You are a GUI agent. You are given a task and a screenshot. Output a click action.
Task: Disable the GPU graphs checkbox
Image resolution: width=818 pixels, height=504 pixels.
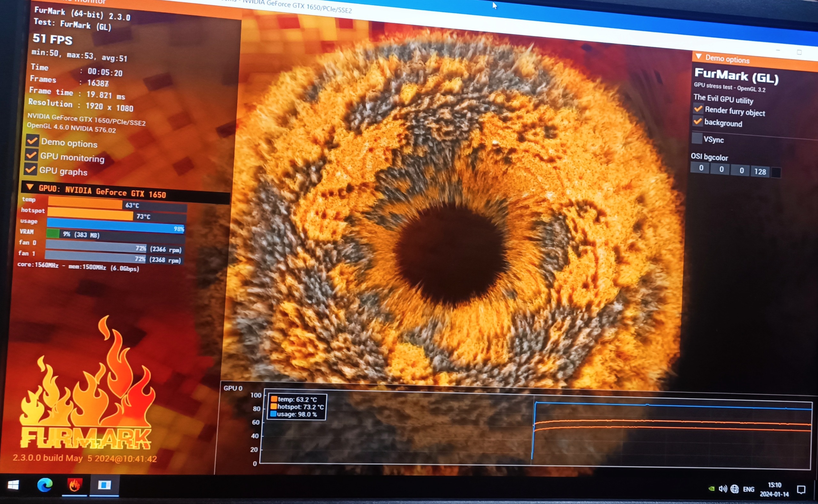coord(31,169)
